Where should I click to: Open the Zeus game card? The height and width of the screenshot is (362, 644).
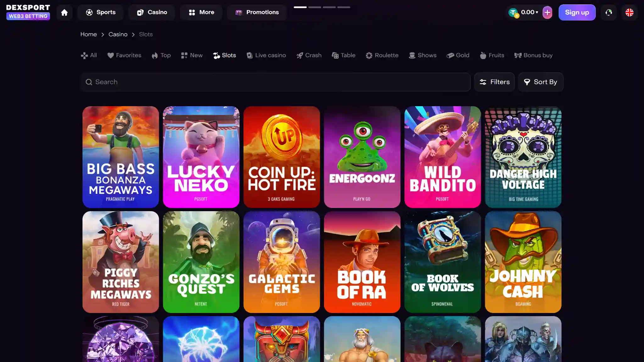(x=362, y=339)
